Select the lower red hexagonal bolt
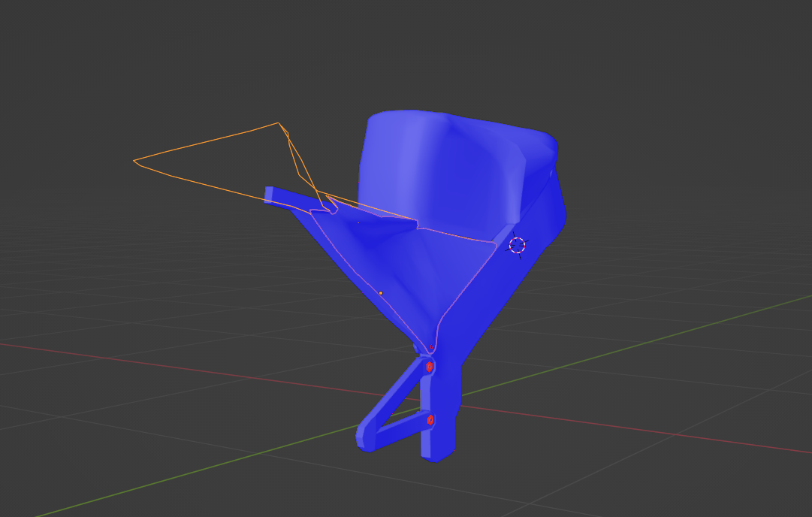Viewport: 812px width, 517px height. tap(430, 420)
